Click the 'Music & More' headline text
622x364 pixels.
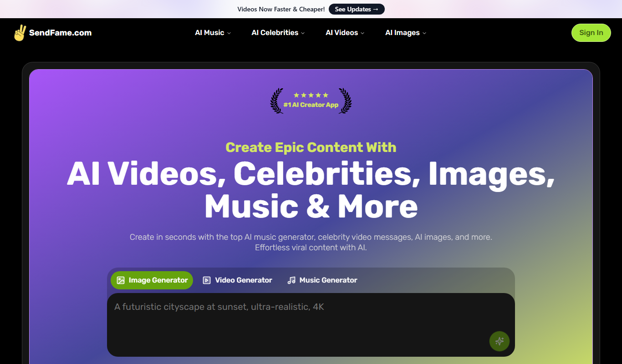click(311, 206)
